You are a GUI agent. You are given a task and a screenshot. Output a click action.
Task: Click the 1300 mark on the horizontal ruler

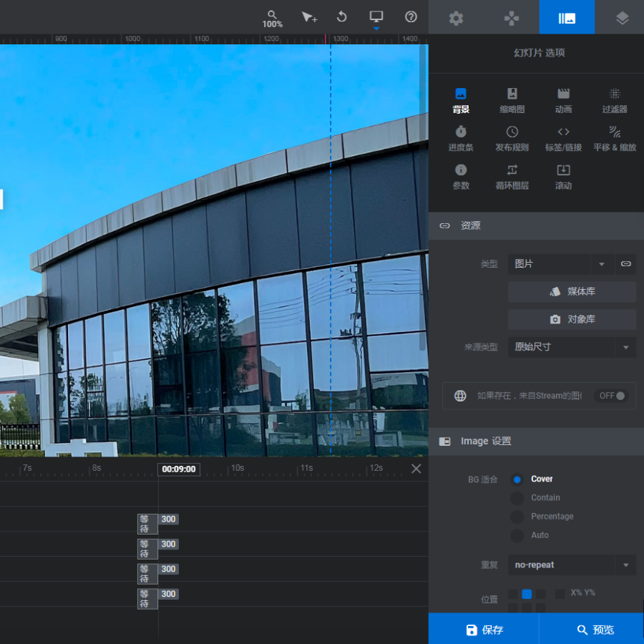341,39
